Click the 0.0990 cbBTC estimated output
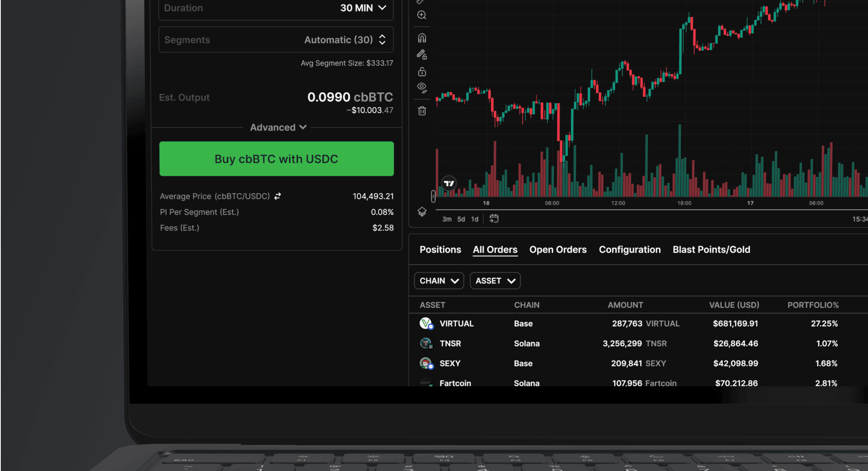Viewport: 868px width, 471px height. pos(350,97)
